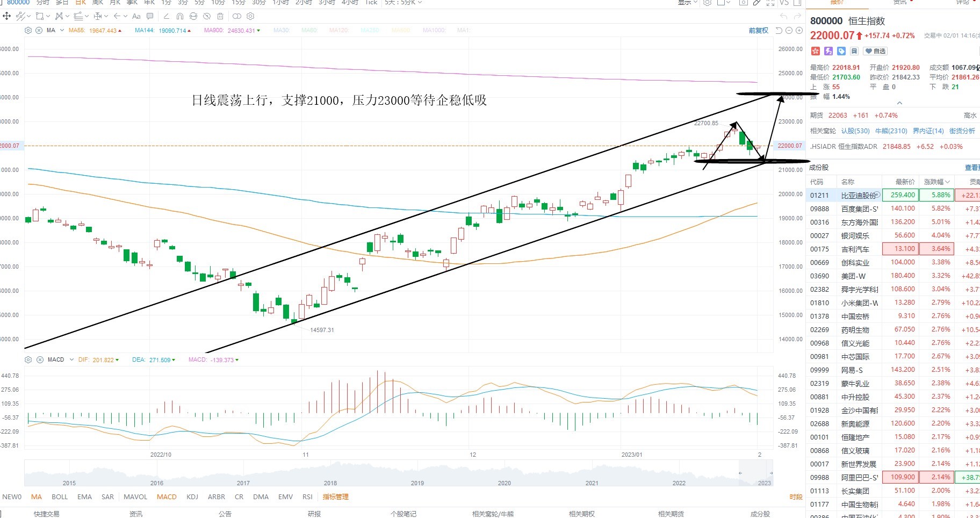980x518 pixels.
Task: Toggle the MA1000 moving average line
Action: pyautogui.click(x=434, y=31)
